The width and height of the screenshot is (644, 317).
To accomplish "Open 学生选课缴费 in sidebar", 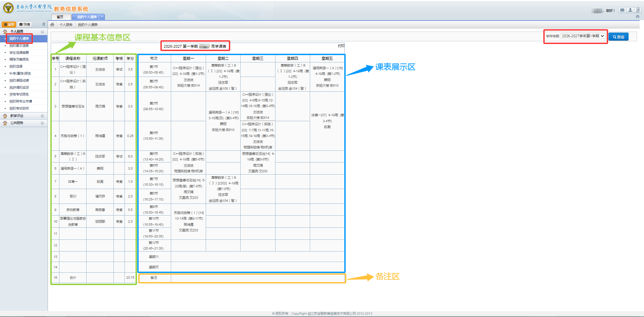I will click(19, 53).
